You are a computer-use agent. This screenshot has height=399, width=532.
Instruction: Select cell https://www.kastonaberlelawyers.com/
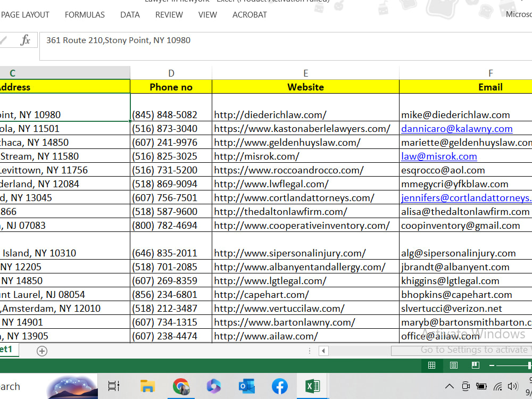[305, 129]
